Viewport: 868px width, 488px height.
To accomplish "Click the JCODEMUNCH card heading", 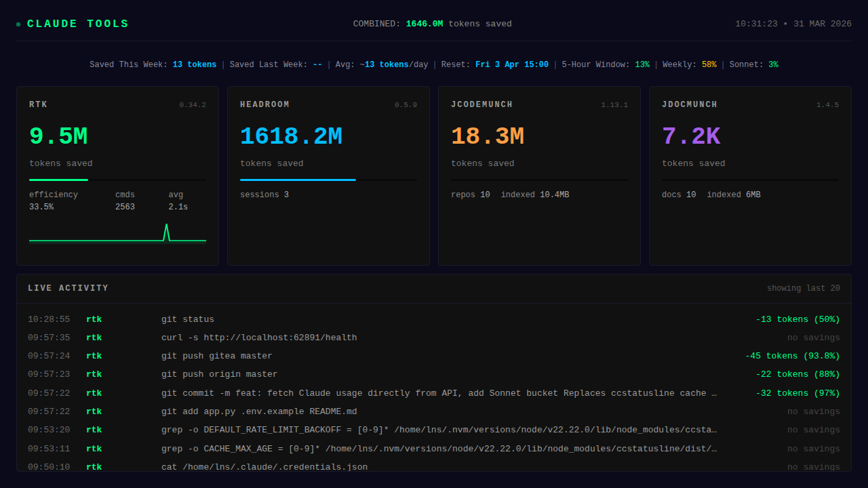I will 482,105.
